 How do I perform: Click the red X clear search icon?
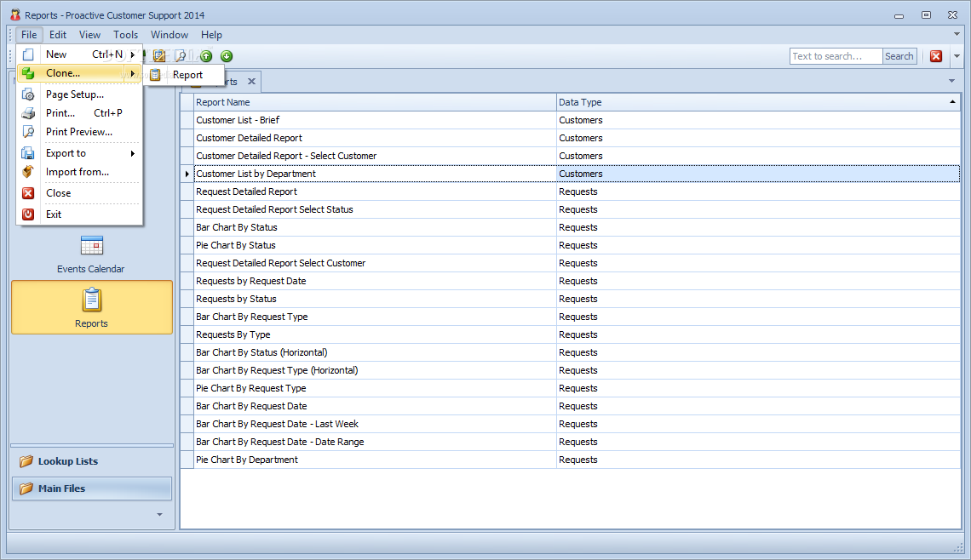pos(936,56)
